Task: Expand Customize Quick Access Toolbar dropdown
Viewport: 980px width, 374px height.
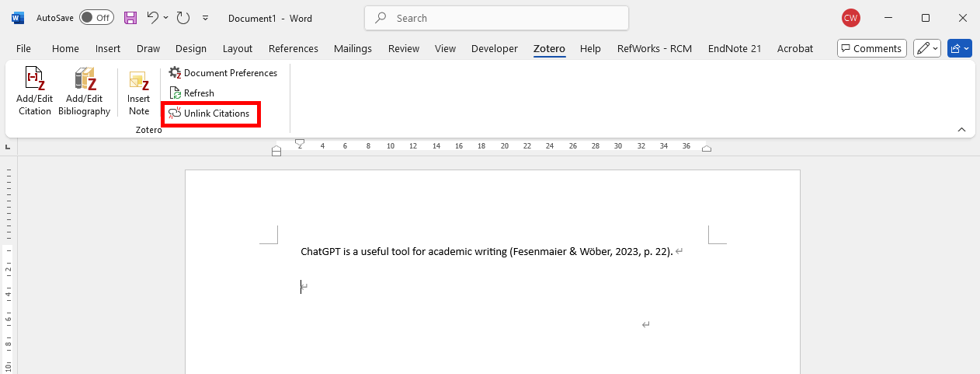Action: (205, 18)
